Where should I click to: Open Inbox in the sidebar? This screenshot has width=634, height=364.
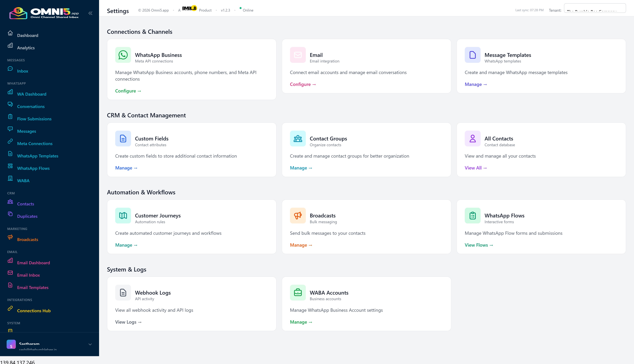click(22, 71)
